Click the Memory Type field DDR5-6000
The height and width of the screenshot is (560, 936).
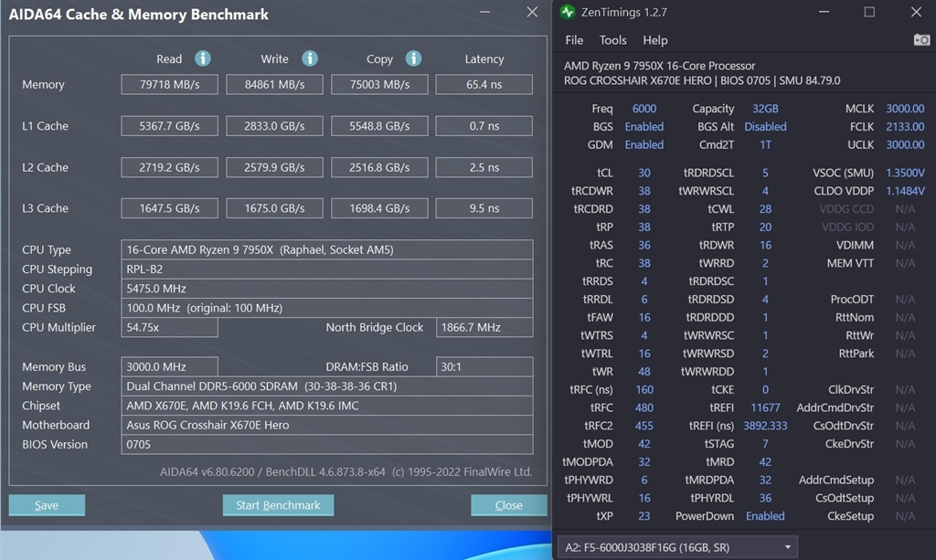327,386
